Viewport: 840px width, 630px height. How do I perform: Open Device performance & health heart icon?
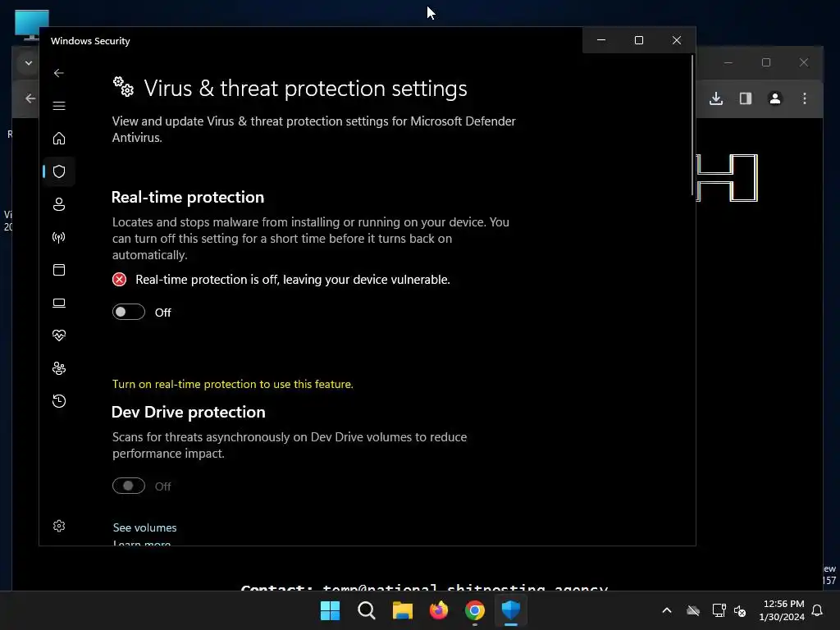(59, 336)
